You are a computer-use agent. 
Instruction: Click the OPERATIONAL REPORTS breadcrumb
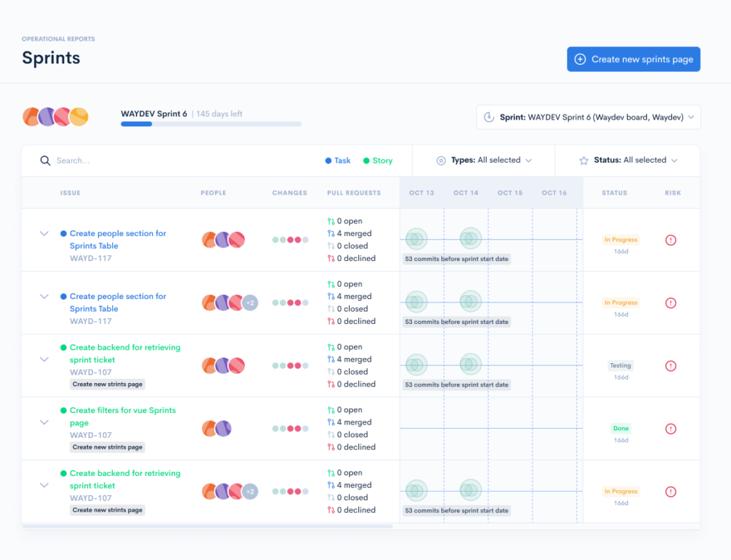tap(58, 39)
